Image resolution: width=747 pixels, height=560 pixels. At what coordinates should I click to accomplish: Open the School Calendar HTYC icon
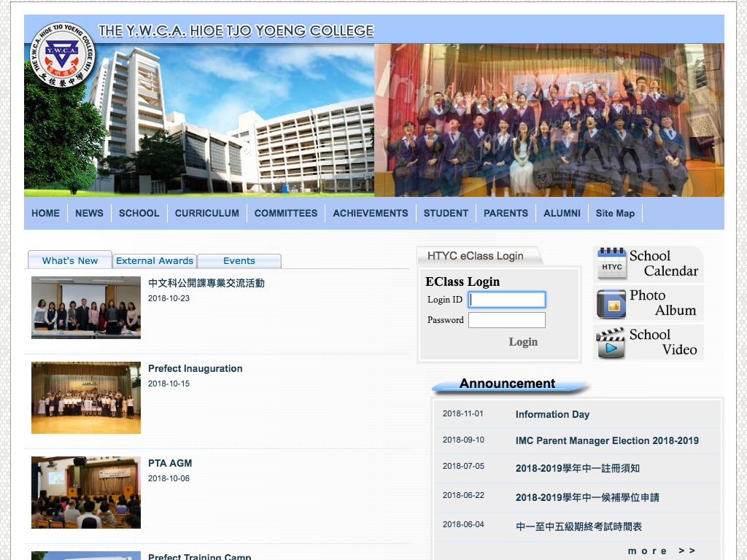click(x=612, y=262)
